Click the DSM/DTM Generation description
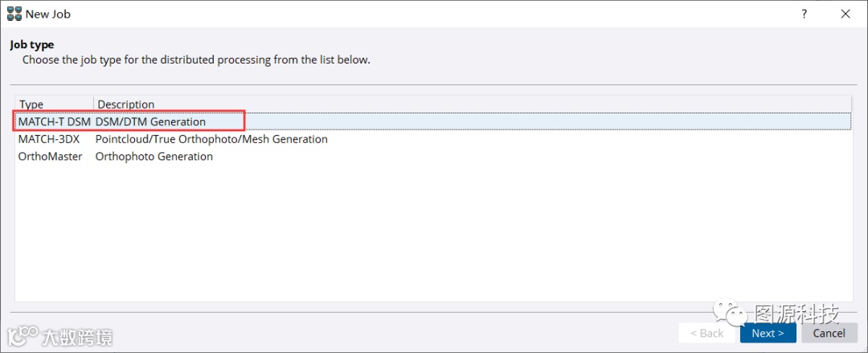 pos(151,122)
